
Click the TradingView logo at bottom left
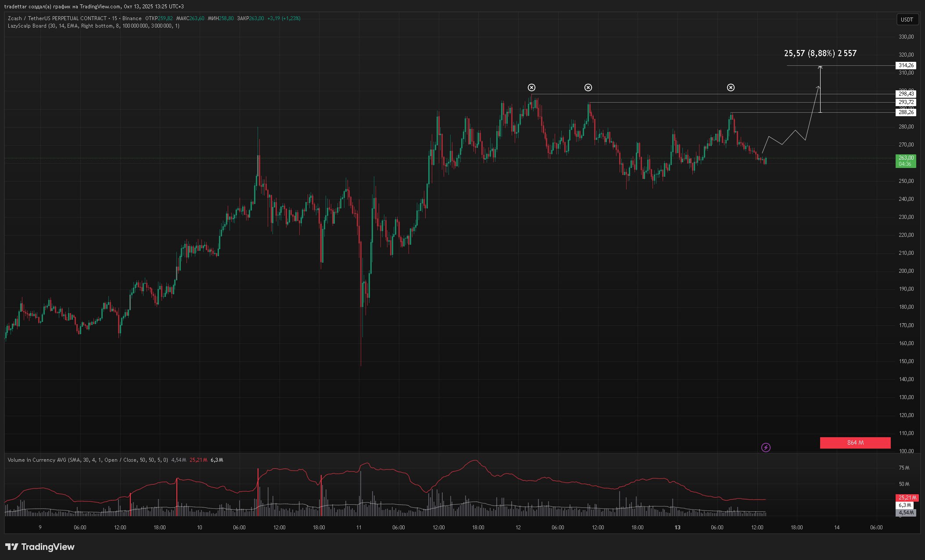tap(40, 547)
